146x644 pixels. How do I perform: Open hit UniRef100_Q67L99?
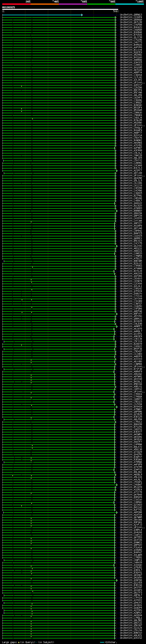pyautogui.click(x=131, y=22)
